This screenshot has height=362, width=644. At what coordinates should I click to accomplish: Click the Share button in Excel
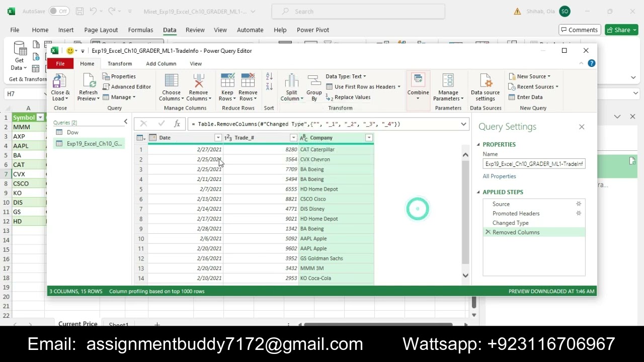pos(621,30)
